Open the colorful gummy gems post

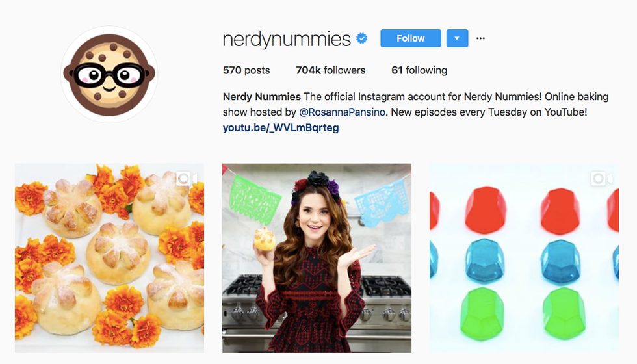tap(524, 258)
